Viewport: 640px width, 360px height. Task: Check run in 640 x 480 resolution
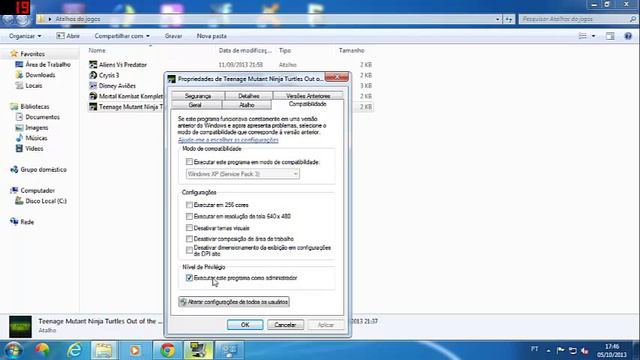click(189, 216)
